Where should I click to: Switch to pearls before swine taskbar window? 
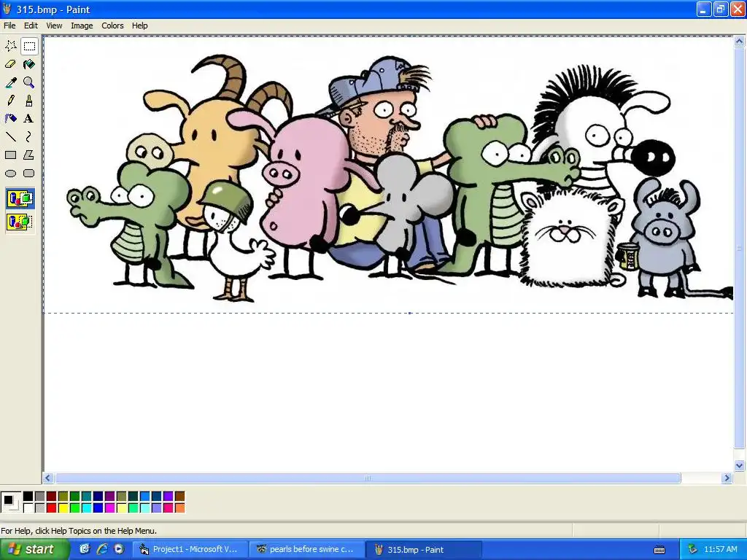pyautogui.click(x=307, y=550)
